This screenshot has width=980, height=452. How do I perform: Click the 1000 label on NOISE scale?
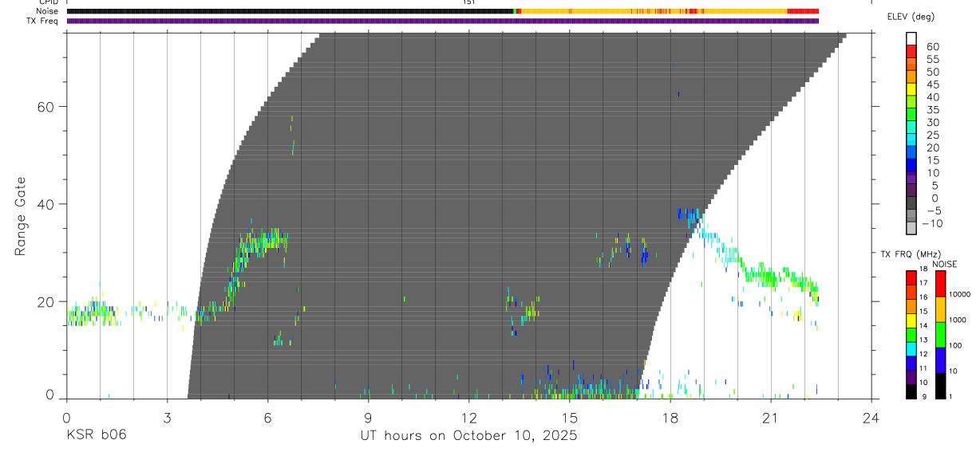point(958,320)
